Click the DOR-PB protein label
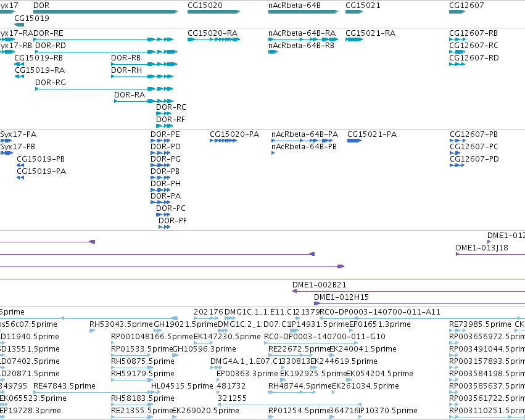 pyautogui.click(x=165, y=171)
